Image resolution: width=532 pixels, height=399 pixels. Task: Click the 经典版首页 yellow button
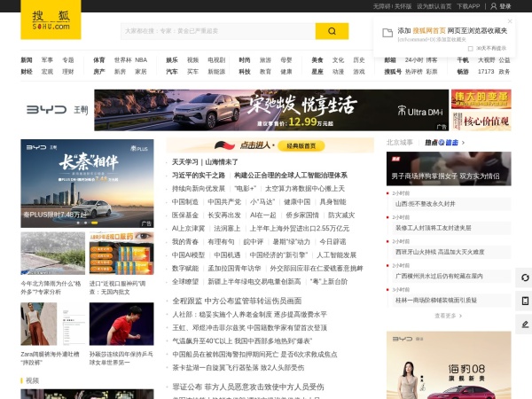tap(301, 146)
